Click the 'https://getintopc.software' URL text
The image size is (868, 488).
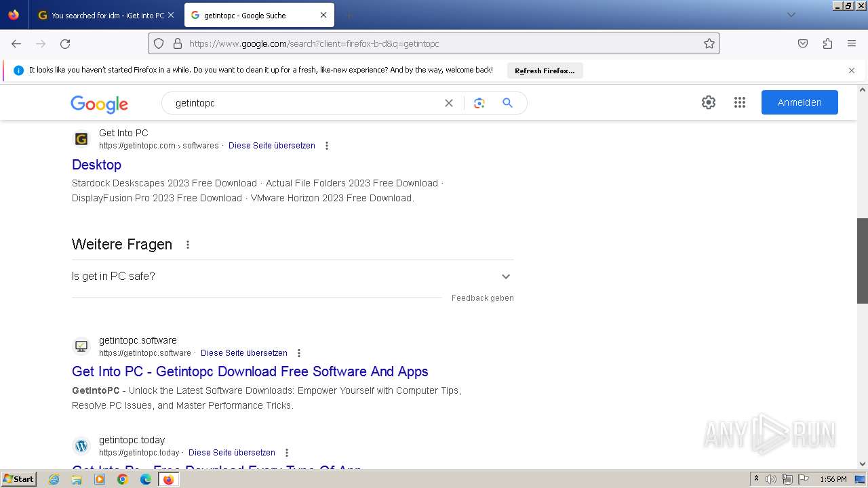coord(145,353)
